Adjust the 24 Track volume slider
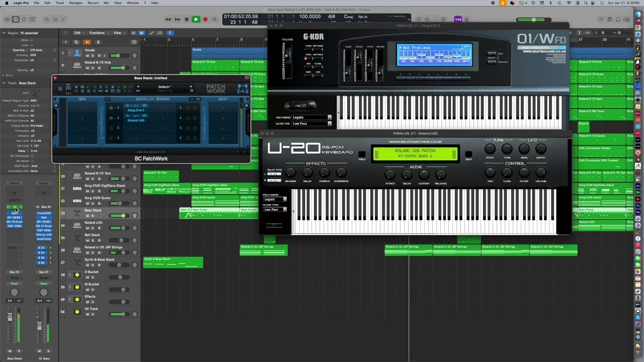 click(118, 314)
